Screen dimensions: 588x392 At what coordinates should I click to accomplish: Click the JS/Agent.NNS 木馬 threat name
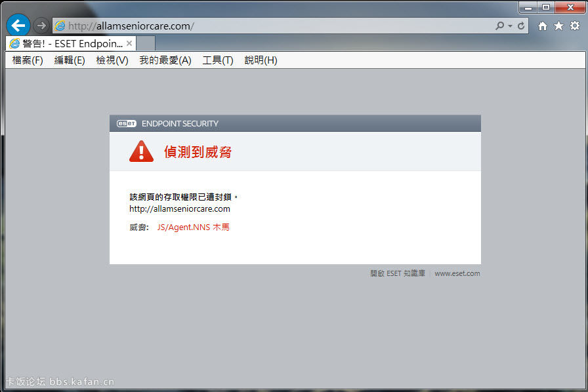coord(193,227)
